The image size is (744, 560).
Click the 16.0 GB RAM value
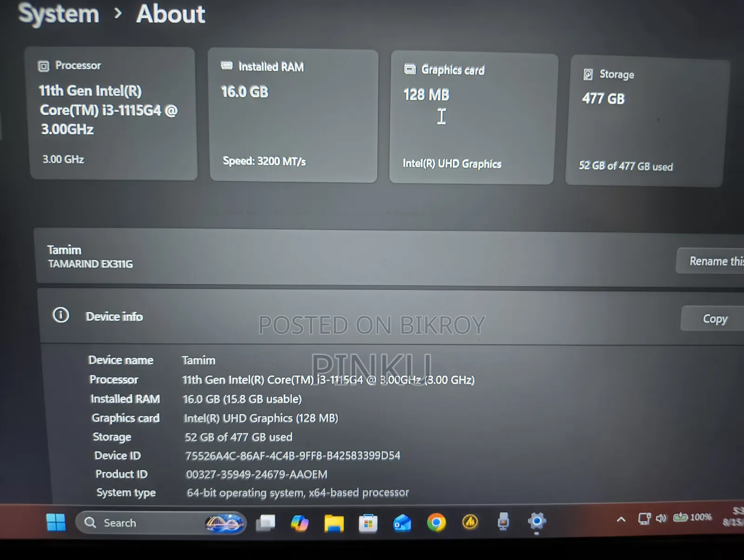click(245, 92)
